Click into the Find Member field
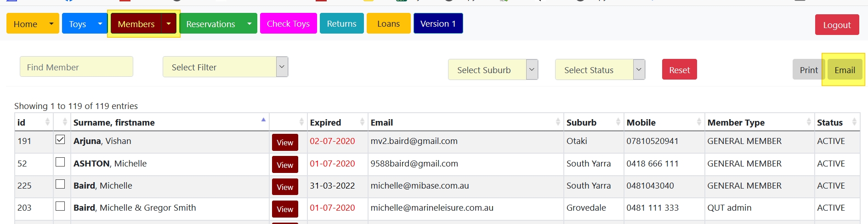Image resolution: width=868 pixels, height=224 pixels. [x=76, y=67]
